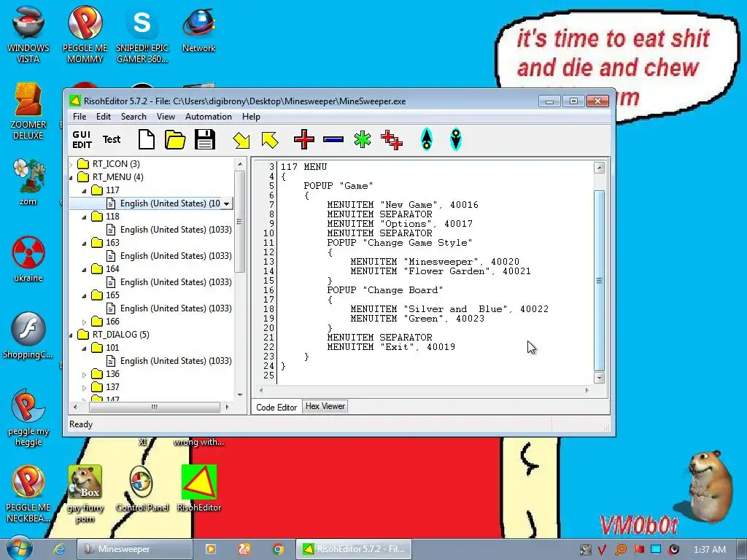Click code line MENUITEM "Exit", 40019
Screen dimensions: 747x560
pos(391,346)
